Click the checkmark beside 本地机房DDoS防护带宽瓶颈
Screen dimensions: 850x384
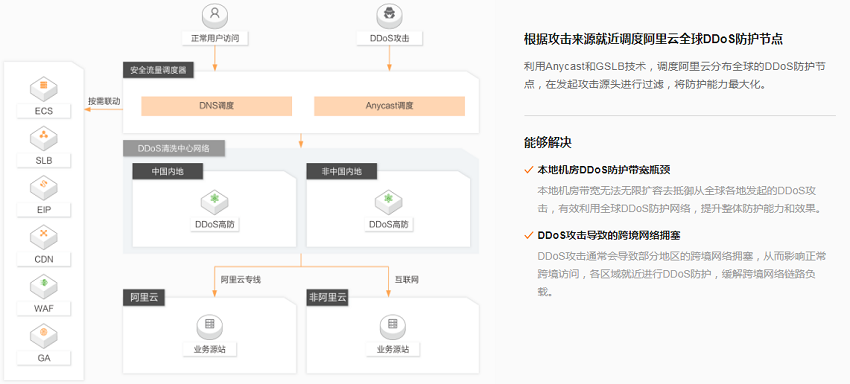529,170
